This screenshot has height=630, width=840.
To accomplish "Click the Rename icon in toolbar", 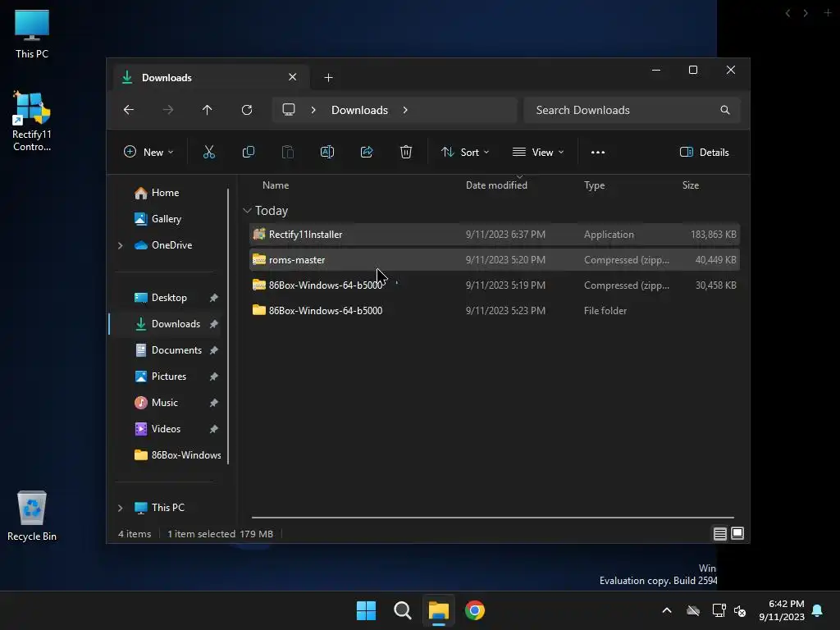I will [327, 152].
